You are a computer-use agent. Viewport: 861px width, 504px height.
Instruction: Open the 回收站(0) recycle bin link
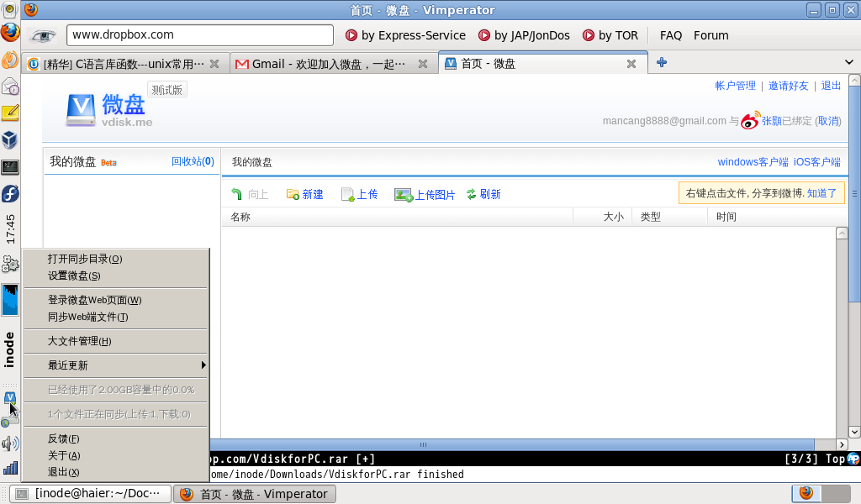point(193,161)
